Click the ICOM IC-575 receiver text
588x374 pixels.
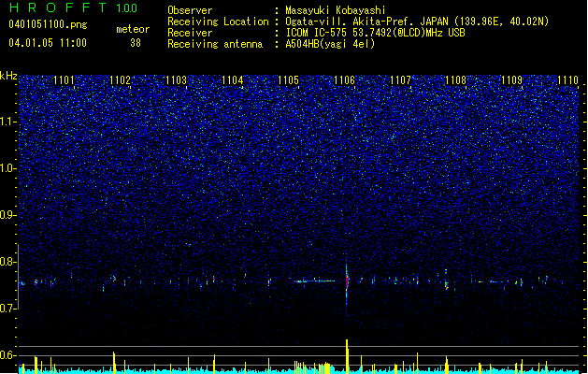pyautogui.click(x=375, y=33)
